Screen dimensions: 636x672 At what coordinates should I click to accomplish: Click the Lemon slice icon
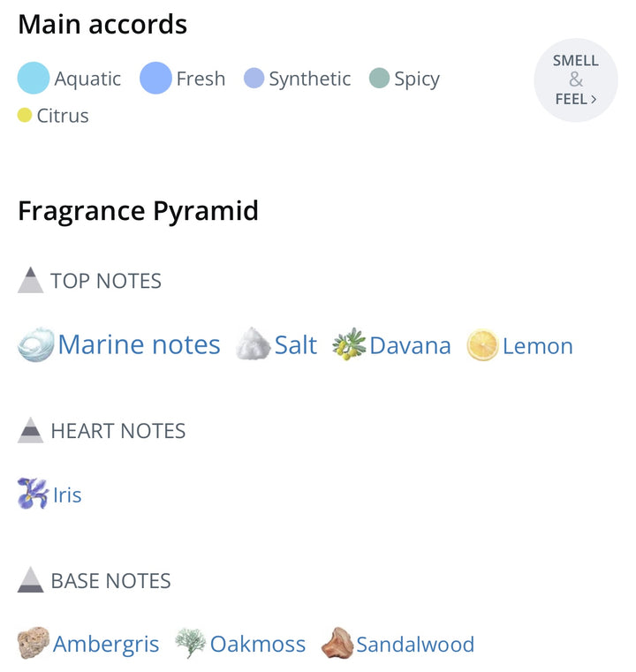pyautogui.click(x=482, y=344)
